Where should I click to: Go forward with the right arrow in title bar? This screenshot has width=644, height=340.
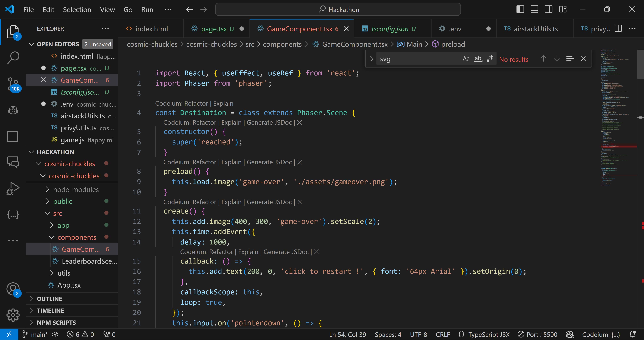pos(204,9)
